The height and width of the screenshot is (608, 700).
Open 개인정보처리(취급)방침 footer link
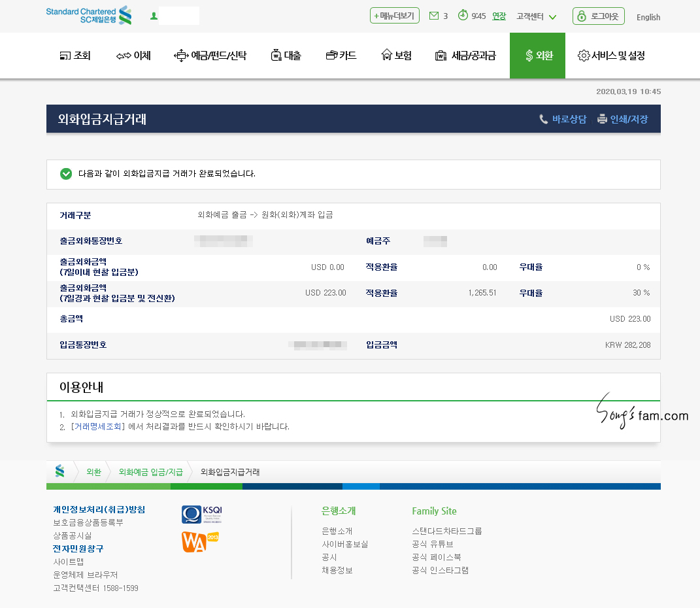(x=99, y=509)
